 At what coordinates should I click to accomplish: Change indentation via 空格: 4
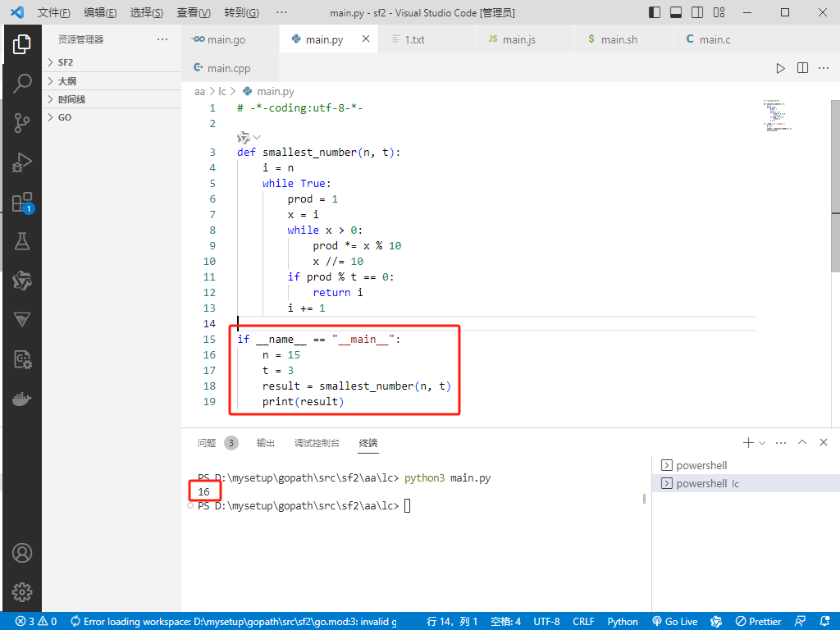pyautogui.click(x=505, y=622)
